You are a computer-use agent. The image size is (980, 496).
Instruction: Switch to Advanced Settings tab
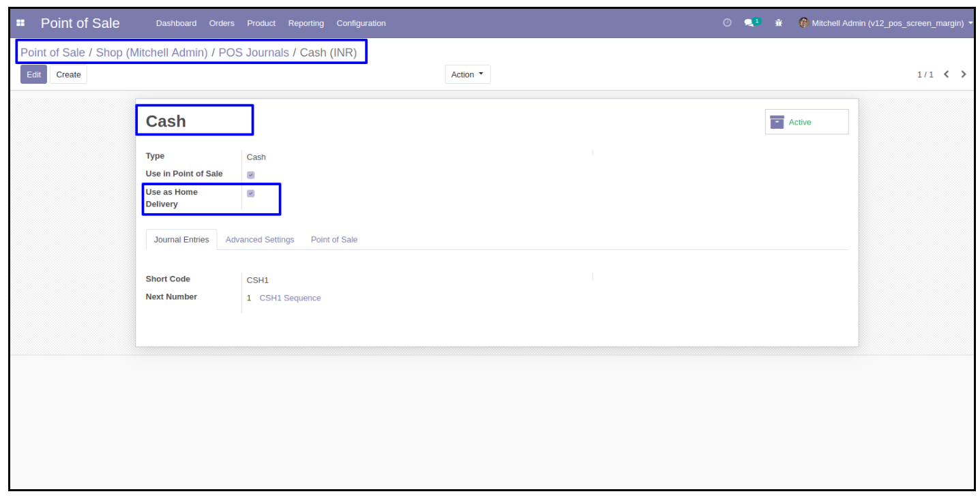coord(260,240)
